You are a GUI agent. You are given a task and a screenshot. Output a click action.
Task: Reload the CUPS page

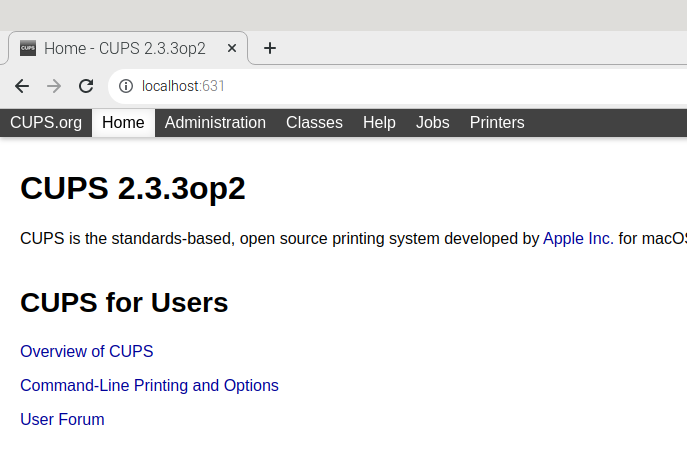click(86, 86)
